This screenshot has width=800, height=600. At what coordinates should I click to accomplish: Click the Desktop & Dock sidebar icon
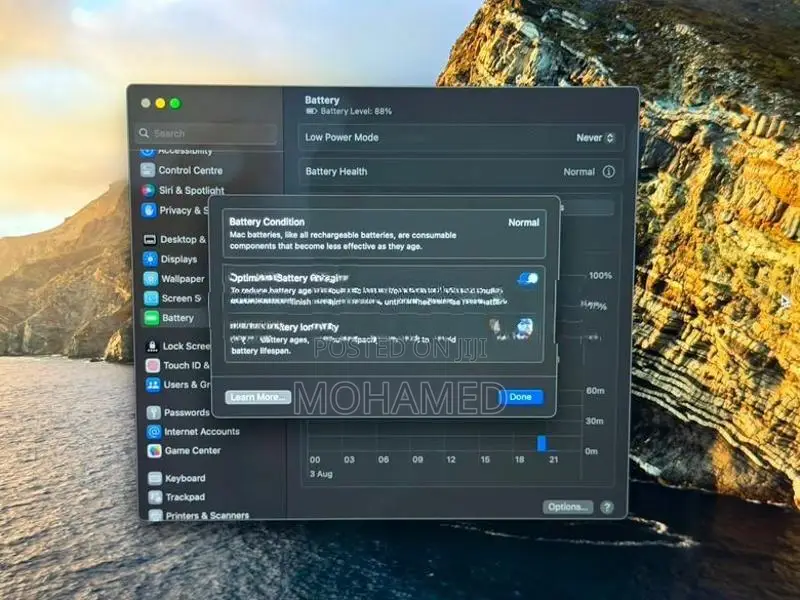click(x=149, y=239)
